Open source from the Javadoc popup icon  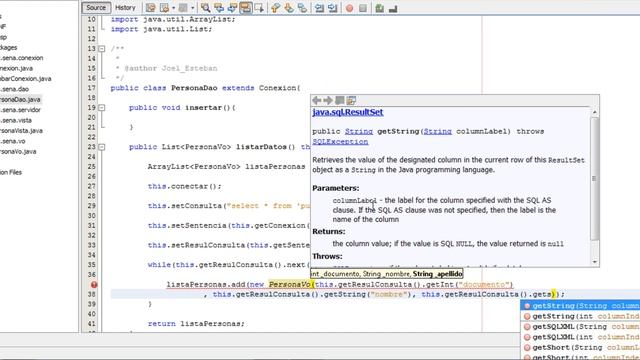(x=351, y=100)
